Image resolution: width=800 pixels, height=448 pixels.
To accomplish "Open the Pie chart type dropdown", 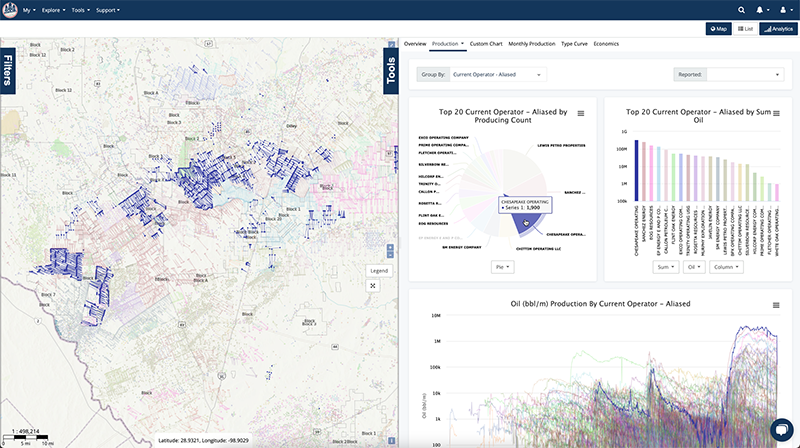I will click(502, 267).
